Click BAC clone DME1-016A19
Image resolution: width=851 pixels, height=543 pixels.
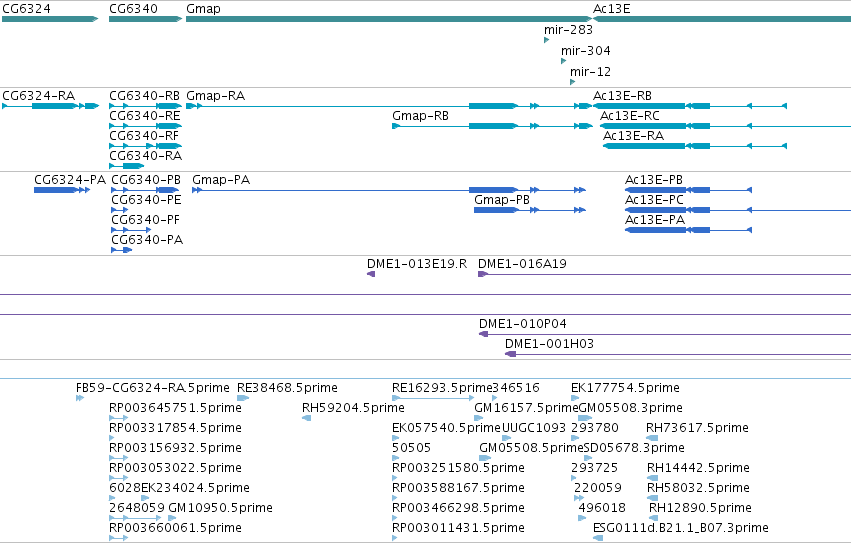522,264
